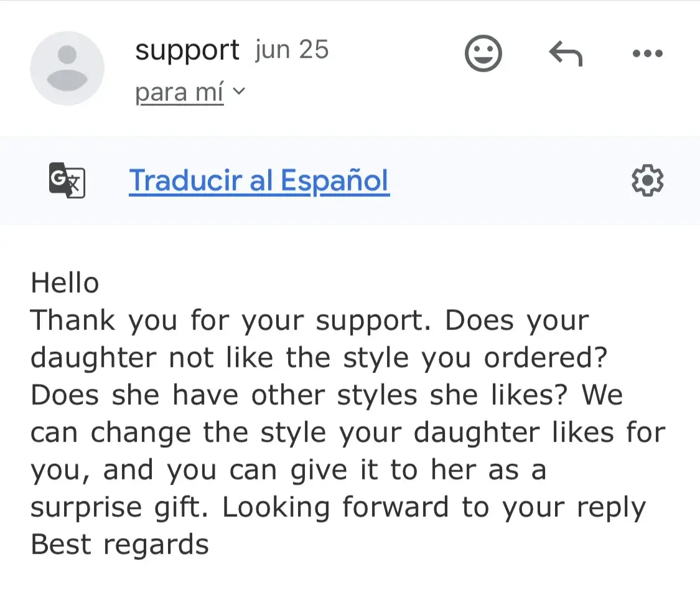Expand recipient details with the chevron
Screen dimensions: 700x594
[238, 92]
